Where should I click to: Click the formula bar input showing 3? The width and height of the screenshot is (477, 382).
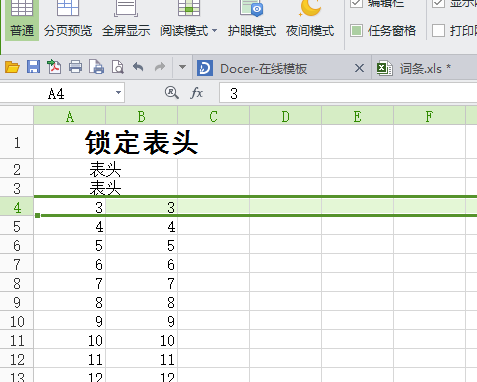(348, 93)
